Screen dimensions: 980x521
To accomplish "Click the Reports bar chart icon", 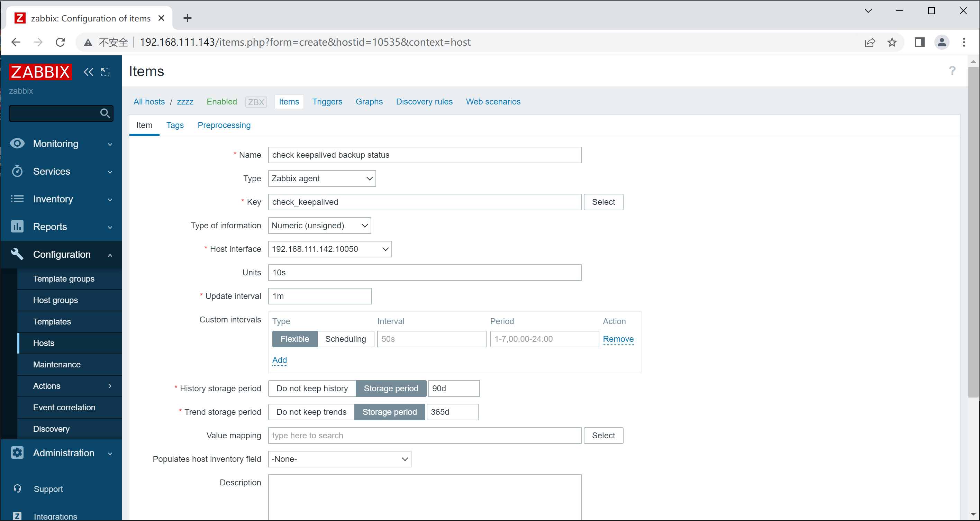I will 17,227.
